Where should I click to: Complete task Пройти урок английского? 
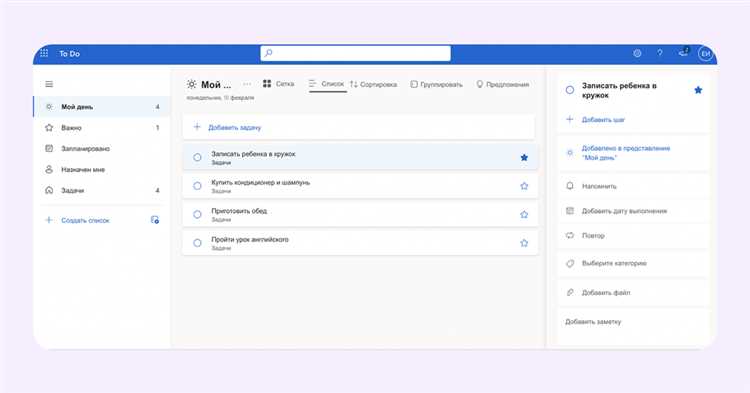click(x=197, y=243)
